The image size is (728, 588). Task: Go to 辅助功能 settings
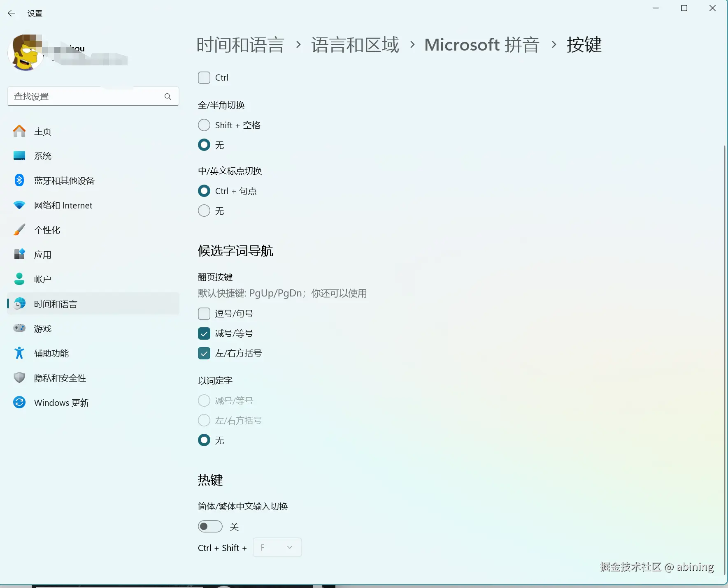[x=93, y=353]
